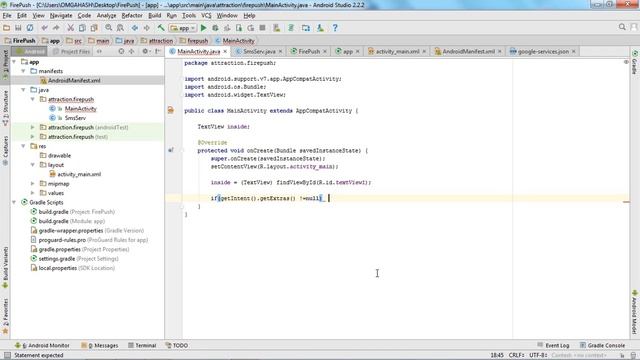The width and height of the screenshot is (640, 360).
Task: Open the TODO tool window
Action: pyautogui.click(x=177, y=345)
